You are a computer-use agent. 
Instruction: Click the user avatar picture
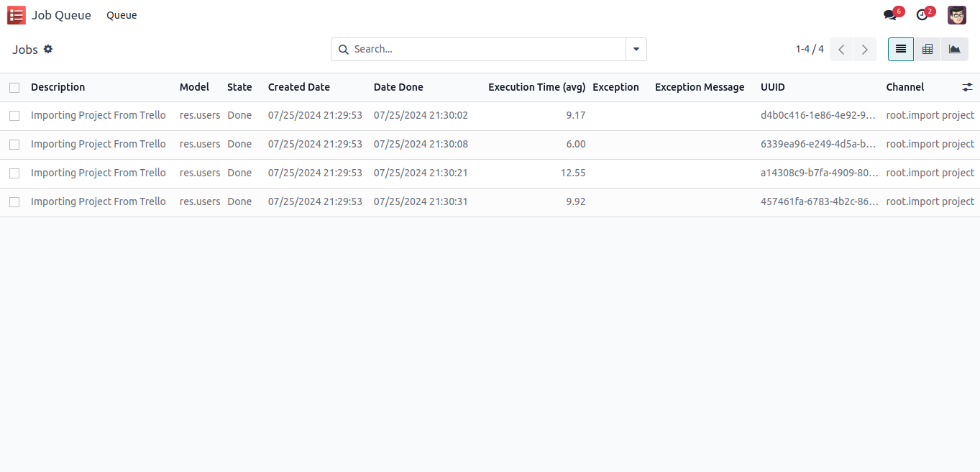click(x=956, y=15)
